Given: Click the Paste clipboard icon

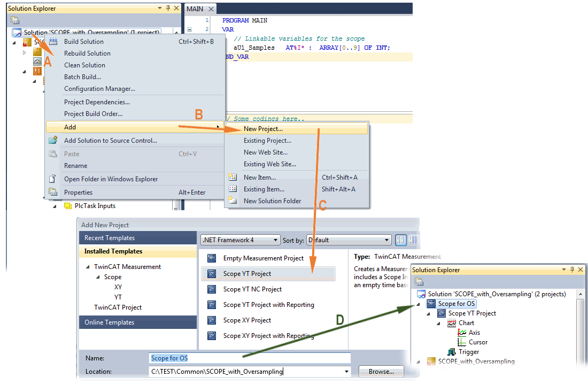Looking at the screenshot, I should 53,154.
